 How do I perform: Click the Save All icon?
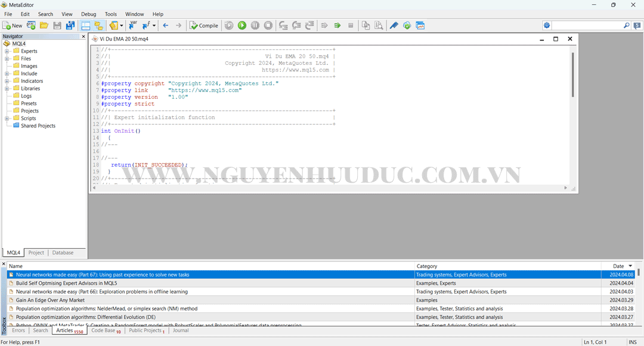point(70,26)
